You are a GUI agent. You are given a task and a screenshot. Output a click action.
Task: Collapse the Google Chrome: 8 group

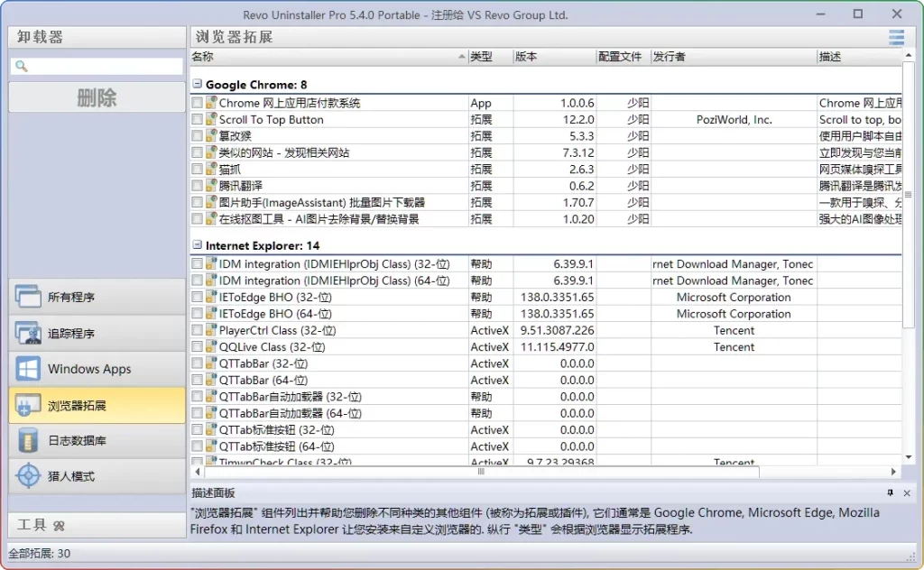coord(198,84)
